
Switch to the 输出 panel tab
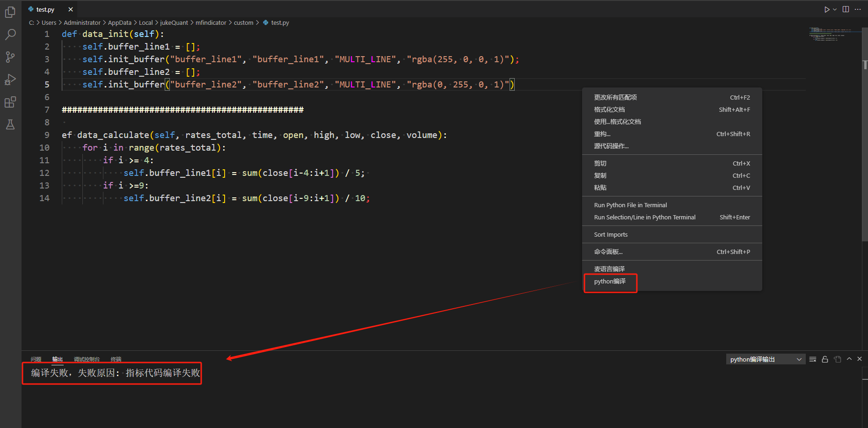click(x=58, y=359)
